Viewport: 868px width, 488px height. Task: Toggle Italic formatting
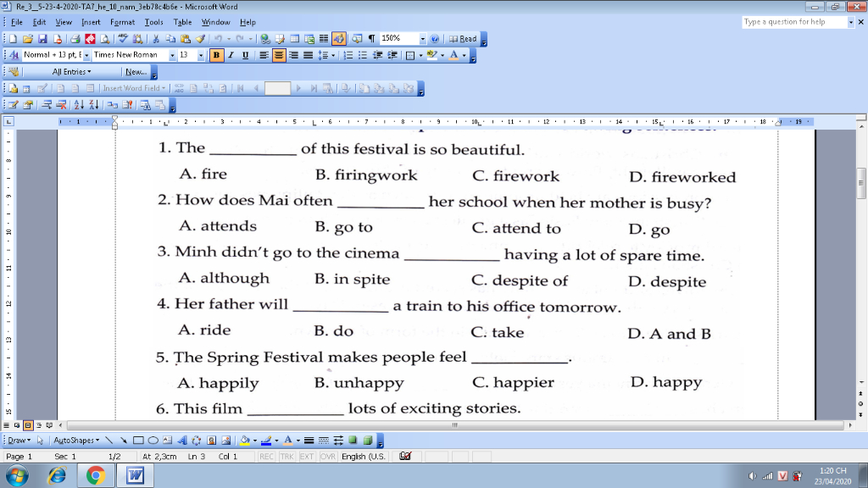[x=231, y=55]
